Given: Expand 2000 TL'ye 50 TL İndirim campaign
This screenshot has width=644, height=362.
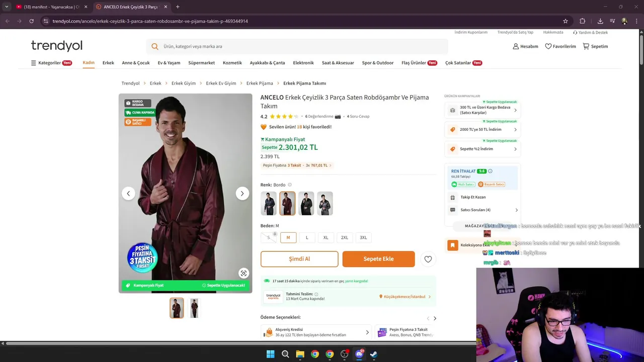Looking at the screenshot, I should (482, 129).
